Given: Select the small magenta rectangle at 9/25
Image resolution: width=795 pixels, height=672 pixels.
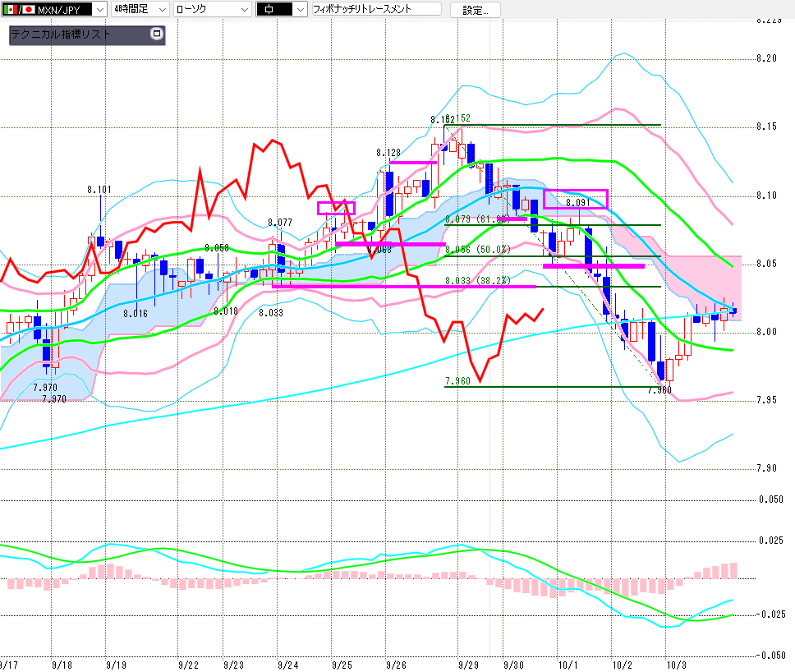Looking at the screenshot, I should (x=336, y=208).
